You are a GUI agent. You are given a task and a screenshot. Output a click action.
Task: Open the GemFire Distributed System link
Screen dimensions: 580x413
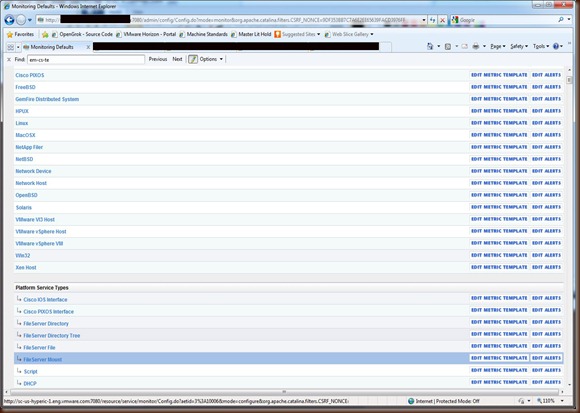point(47,99)
